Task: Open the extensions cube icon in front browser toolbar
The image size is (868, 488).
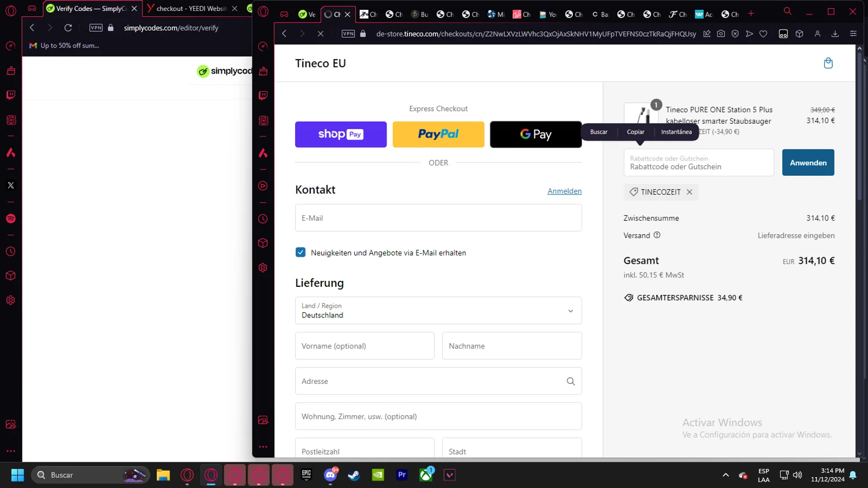Action: tap(800, 34)
